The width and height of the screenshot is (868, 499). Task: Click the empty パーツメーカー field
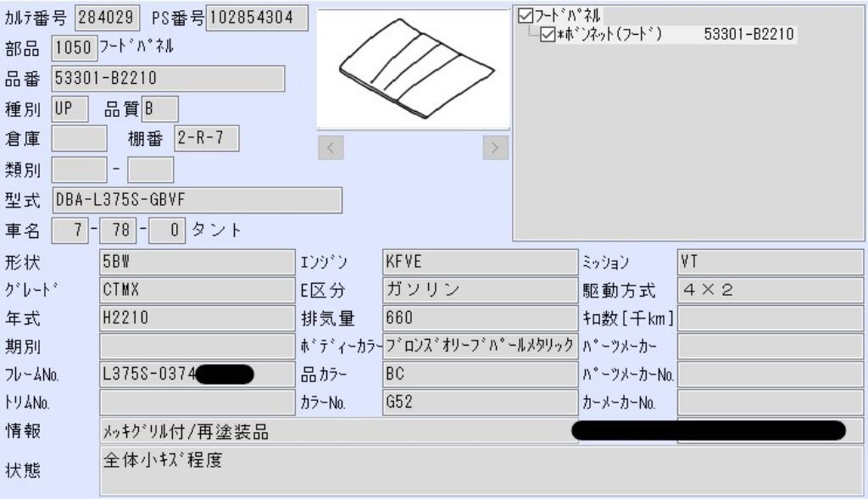pos(771,347)
